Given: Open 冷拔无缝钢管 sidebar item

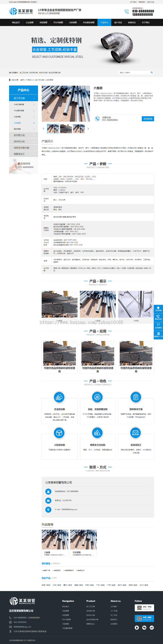Looking at the screenshot, I should coord(24,104).
